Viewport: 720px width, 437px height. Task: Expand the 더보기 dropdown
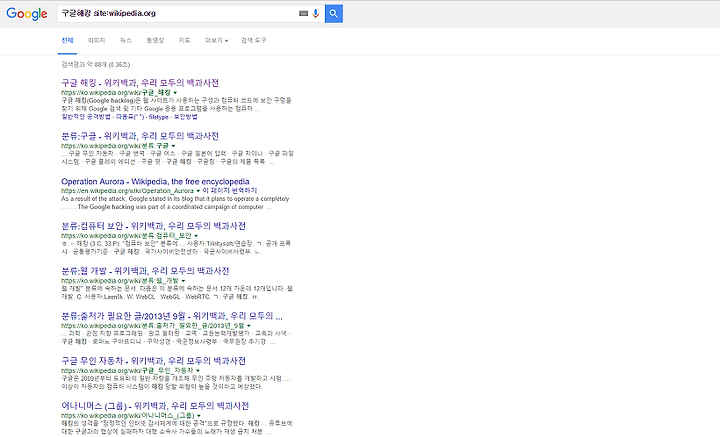click(216, 40)
